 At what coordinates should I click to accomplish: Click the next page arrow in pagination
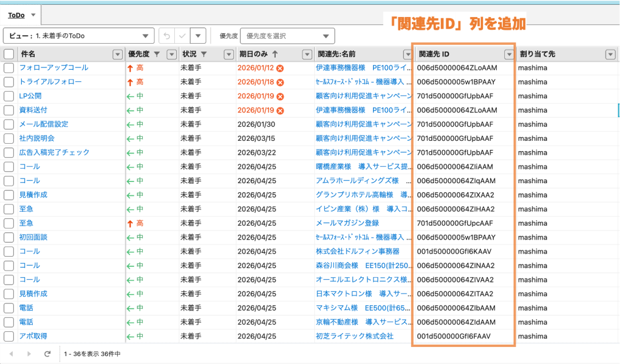pyautogui.click(x=29, y=353)
